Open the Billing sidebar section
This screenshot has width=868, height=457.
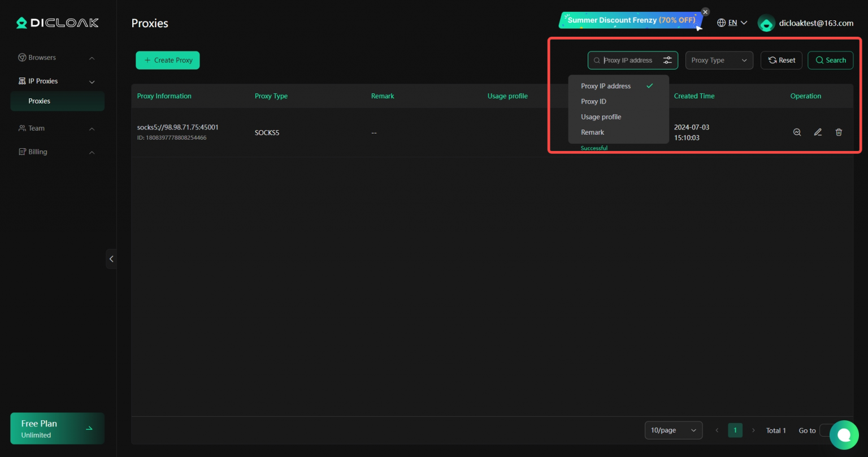(57, 152)
